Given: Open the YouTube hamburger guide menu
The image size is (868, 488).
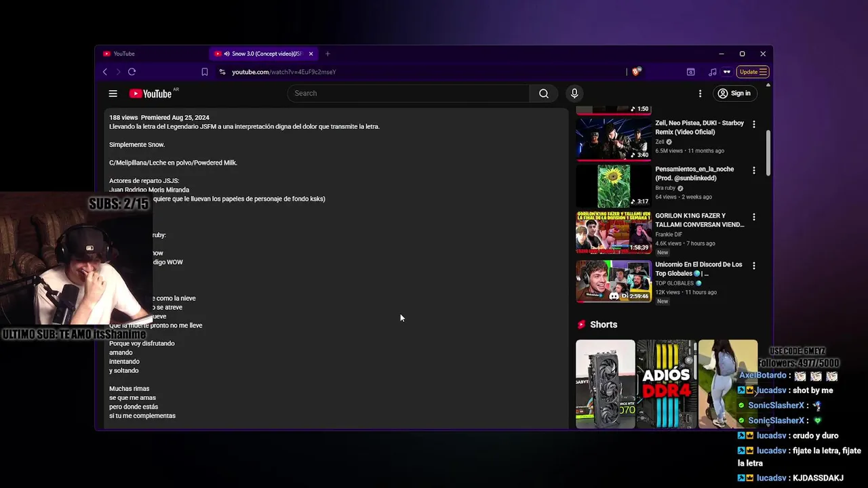Looking at the screenshot, I should coord(113,94).
